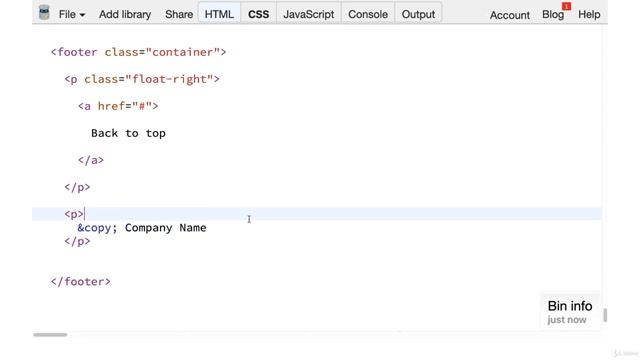Click the closing </footer> tag

(80, 282)
